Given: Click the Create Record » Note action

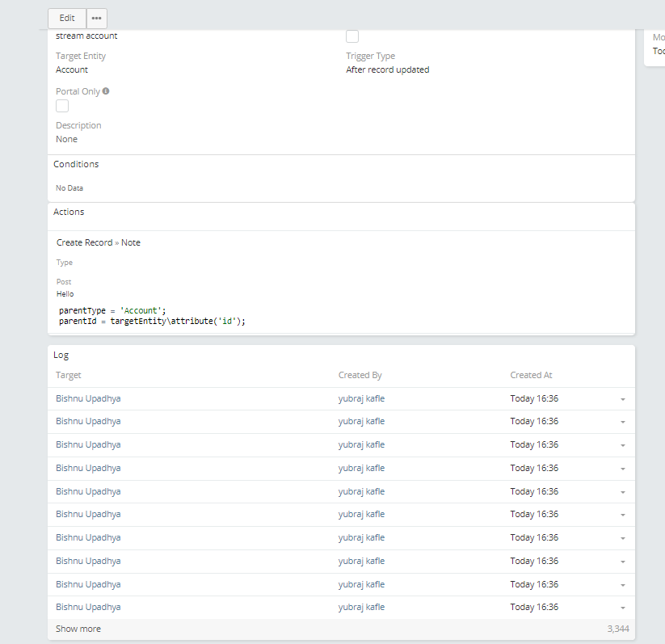Looking at the screenshot, I should [x=99, y=242].
